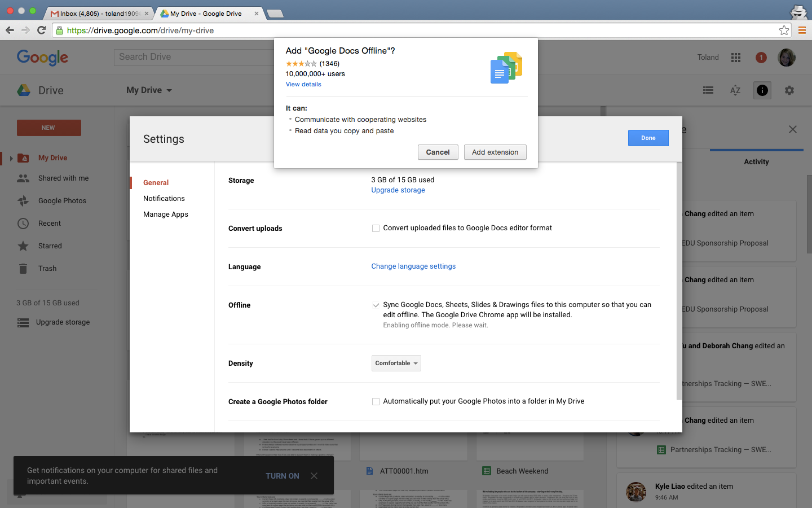Open the Density Comfortable dropdown
The width and height of the screenshot is (812, 508).
pyautogui.click(x=396, y=364)
